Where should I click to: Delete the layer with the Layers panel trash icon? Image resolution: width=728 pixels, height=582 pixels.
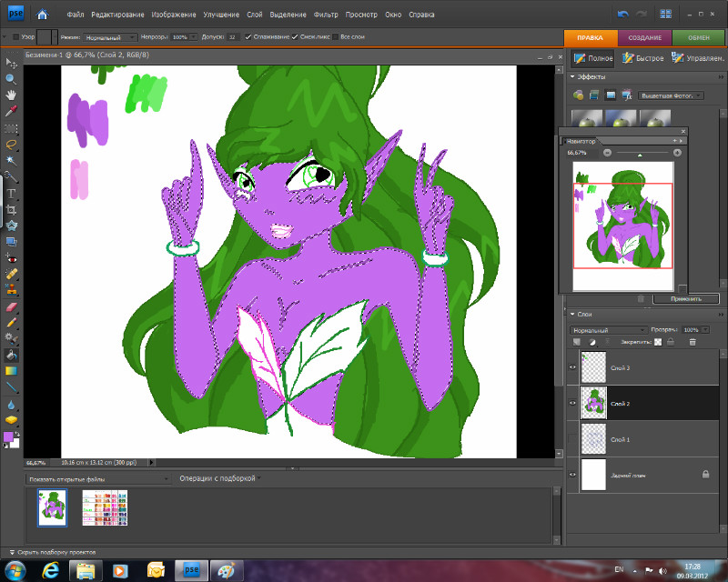693,342
